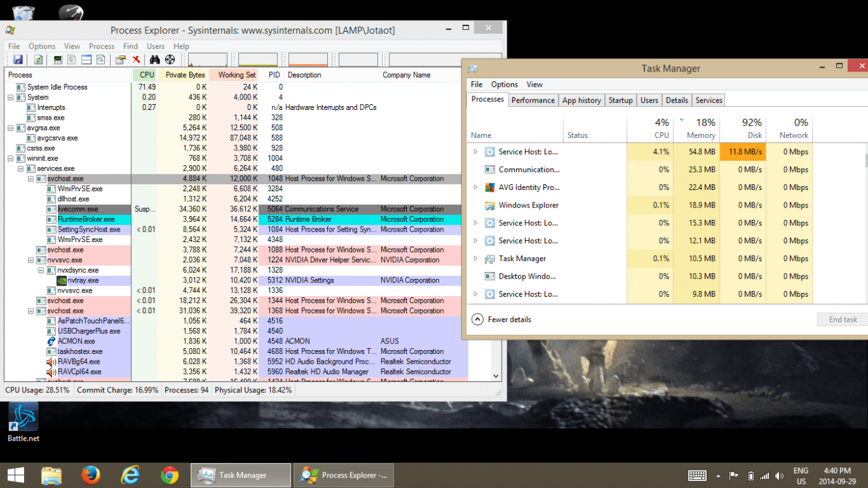Viewport: 868px width, 488px height.
Task: Open the Process menu in Process Explorer
Action: [x=102, y=46]
